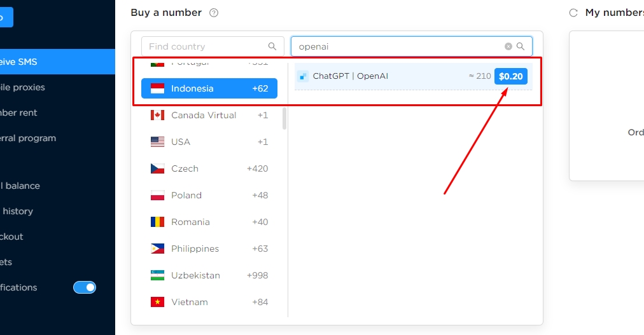The width and height of the screenshot is (644, 335).
Task: Click the Czech flag icon
Action: [x=157, y=168]
